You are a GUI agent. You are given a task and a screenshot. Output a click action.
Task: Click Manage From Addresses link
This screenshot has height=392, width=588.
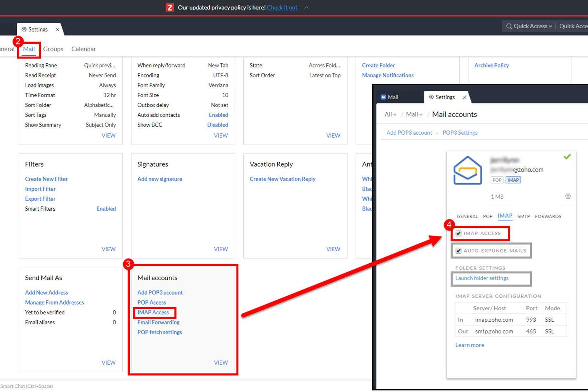click(x=54, y=302)
